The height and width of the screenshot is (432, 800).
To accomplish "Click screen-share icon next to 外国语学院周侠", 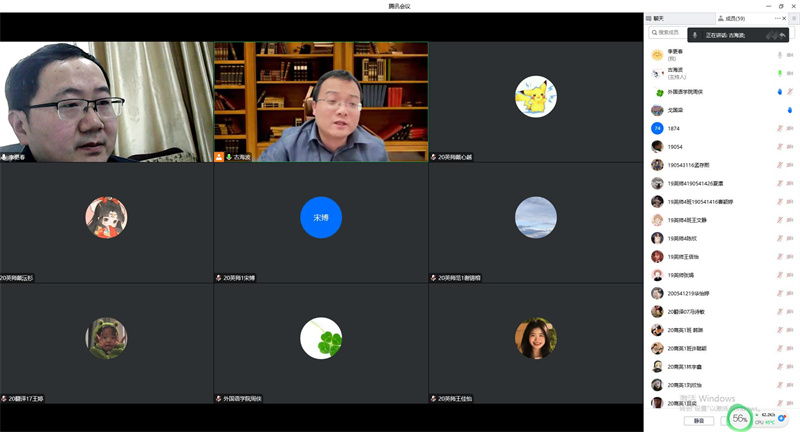I will pyautogui.click(x=779, y=92).
